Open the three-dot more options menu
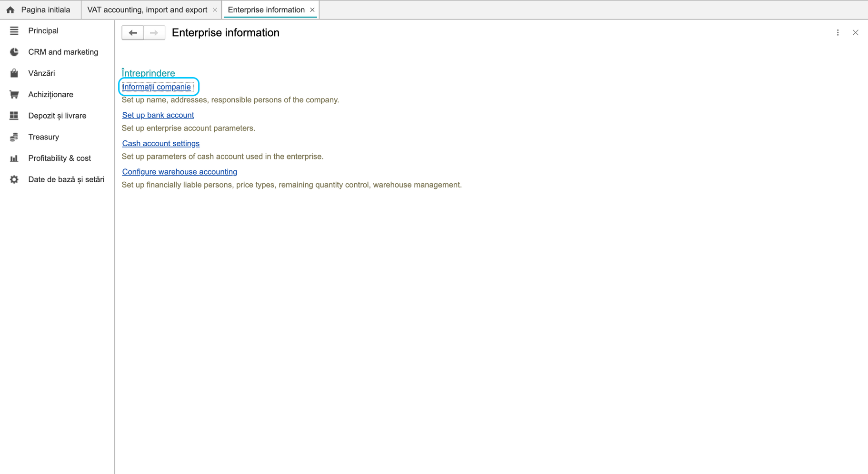868x474 pixels. click(838, 33)
